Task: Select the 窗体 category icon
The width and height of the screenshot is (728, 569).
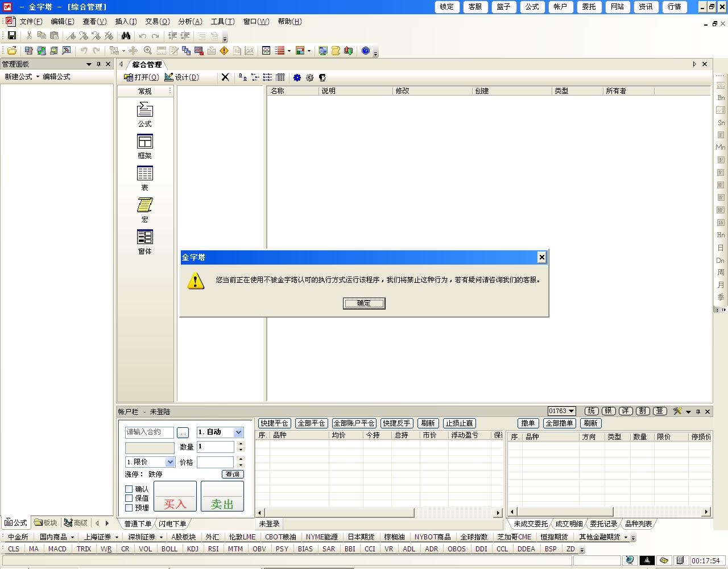Action: point(145,242)
